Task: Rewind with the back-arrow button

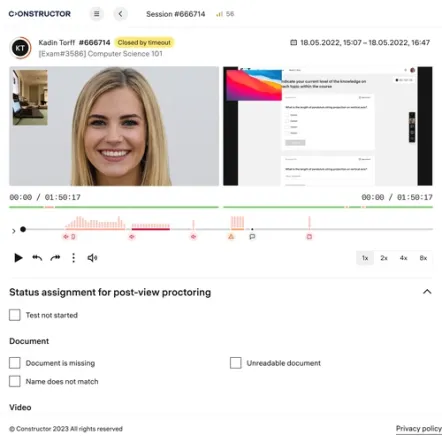Action: (x=37, y=258)
